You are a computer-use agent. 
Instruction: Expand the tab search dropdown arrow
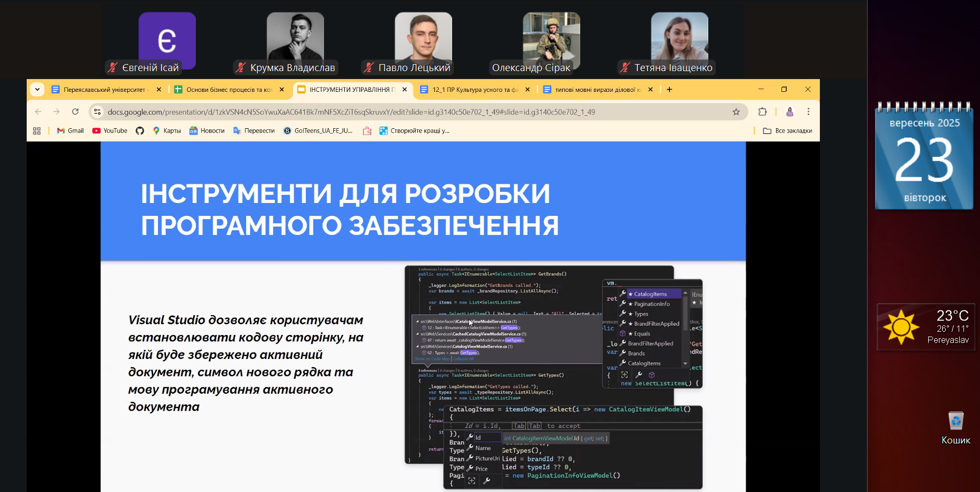click(37, 90)
